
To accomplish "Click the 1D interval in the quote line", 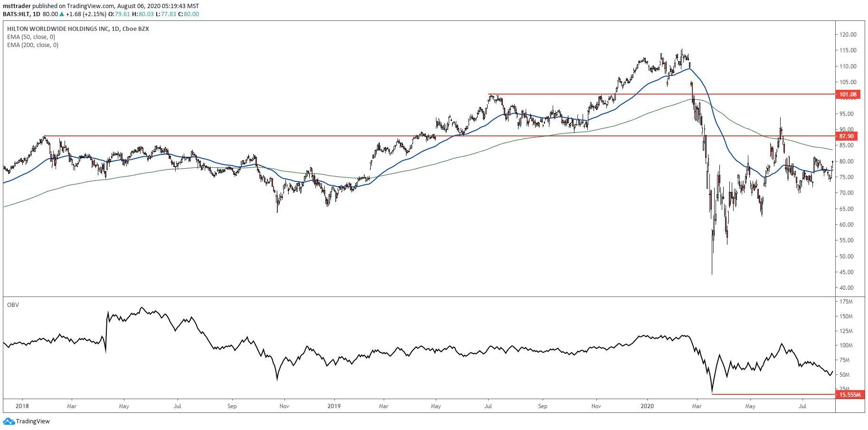I will click(x=37, y=14).
